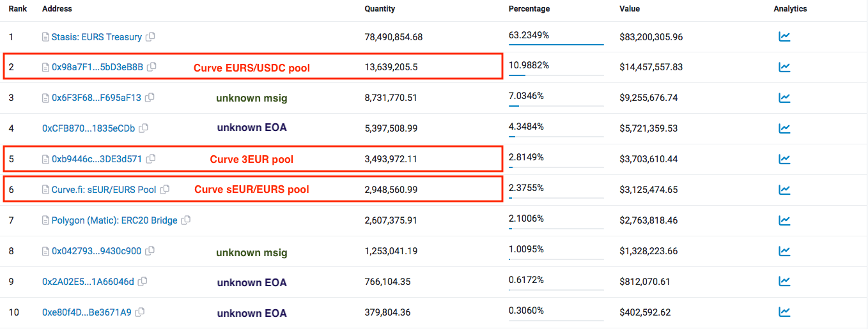Click the Percentage column header
This screenshot has width=868, height=329.
point(529,9)
